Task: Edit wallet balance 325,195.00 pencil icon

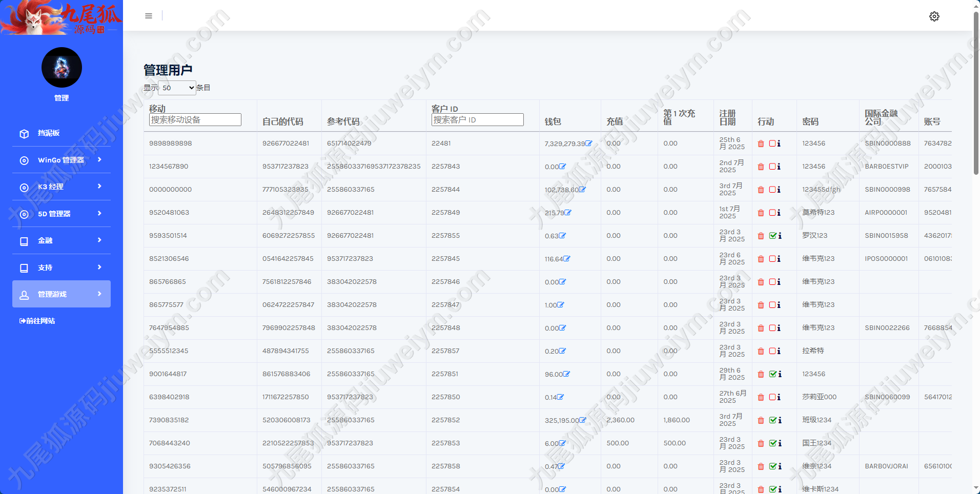Action: pos(583,420)
